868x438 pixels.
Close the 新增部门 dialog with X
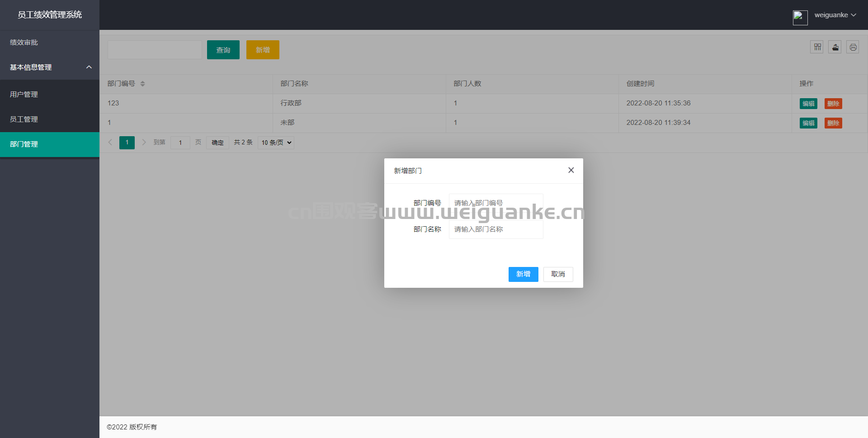571,170
